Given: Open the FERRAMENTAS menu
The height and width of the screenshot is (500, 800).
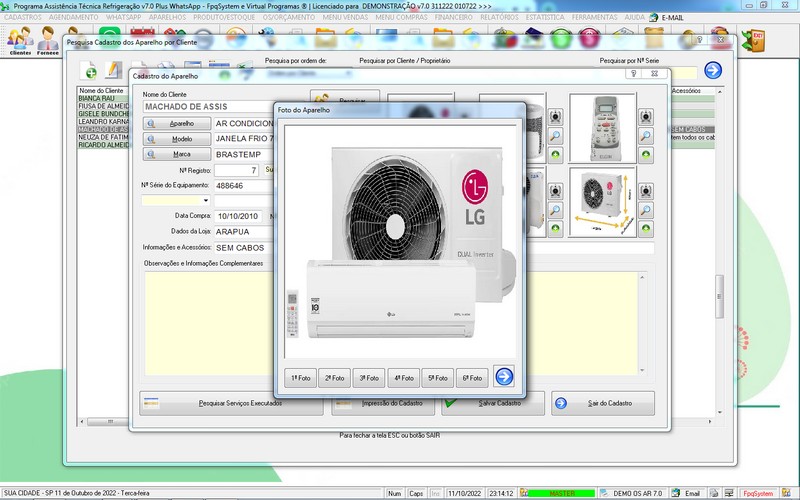Looking at the screenshot, I should [594, 17].
